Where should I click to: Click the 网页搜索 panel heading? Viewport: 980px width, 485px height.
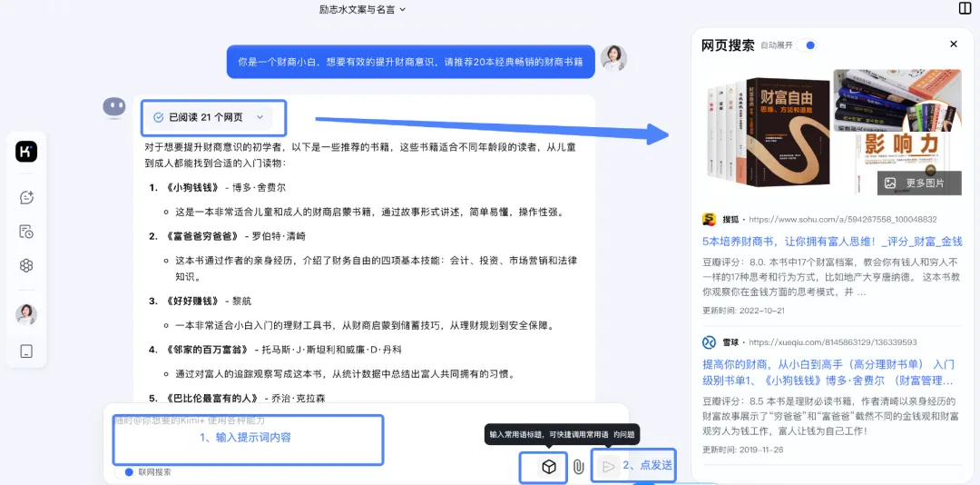click(x=728, y=45)
